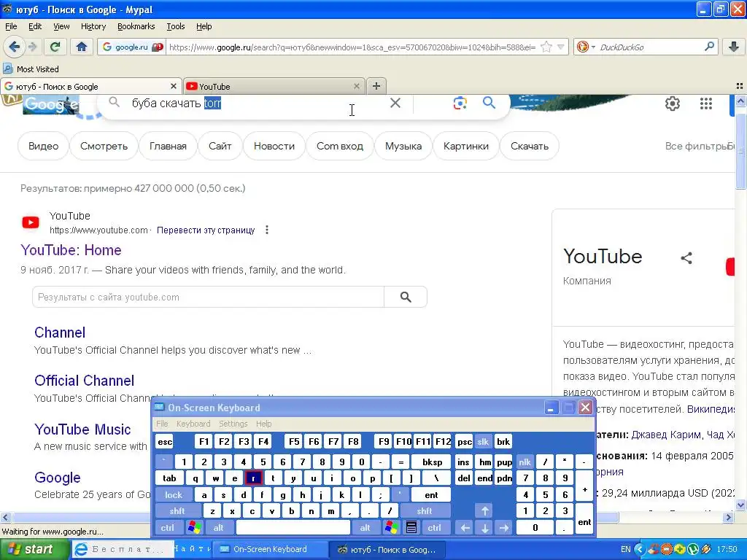Open the History menu
The width and height of the screenshot is (747, 560).
[93, 26]
